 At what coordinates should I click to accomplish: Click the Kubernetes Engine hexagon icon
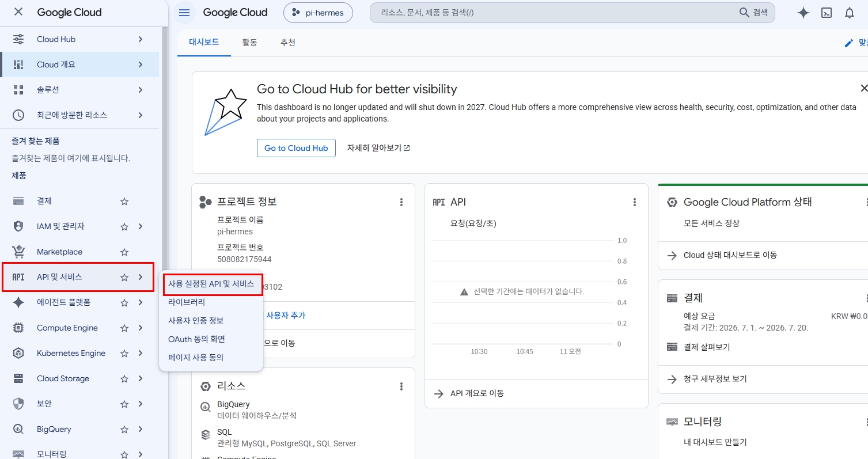coord(18,353)
